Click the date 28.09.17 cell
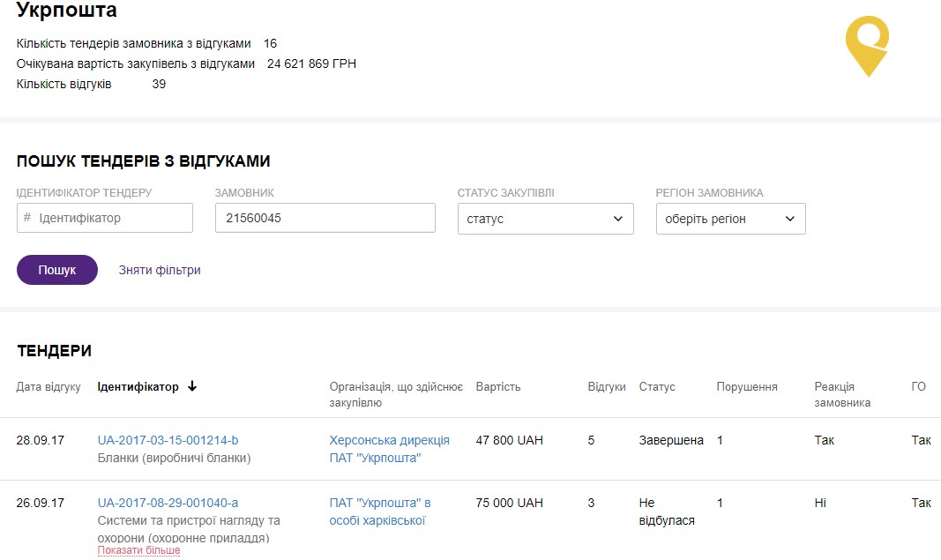 41,440
